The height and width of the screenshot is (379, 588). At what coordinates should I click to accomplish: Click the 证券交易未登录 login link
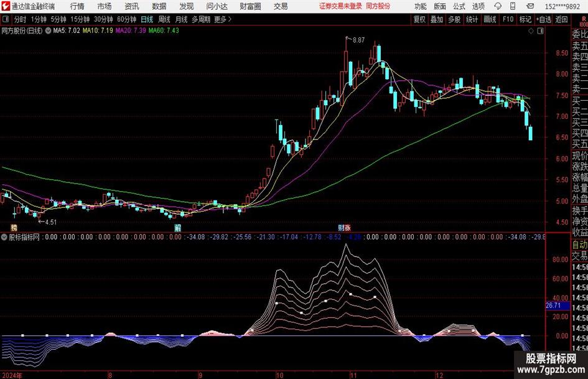pos(341,6)
